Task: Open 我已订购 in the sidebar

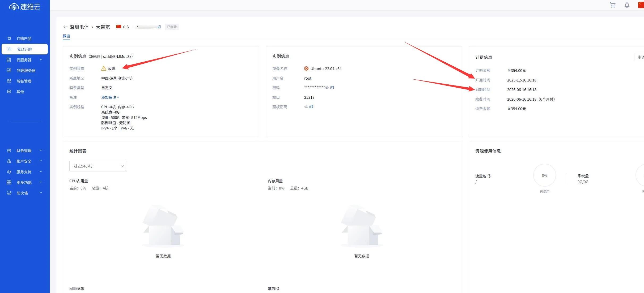Action: coord(24,49)
